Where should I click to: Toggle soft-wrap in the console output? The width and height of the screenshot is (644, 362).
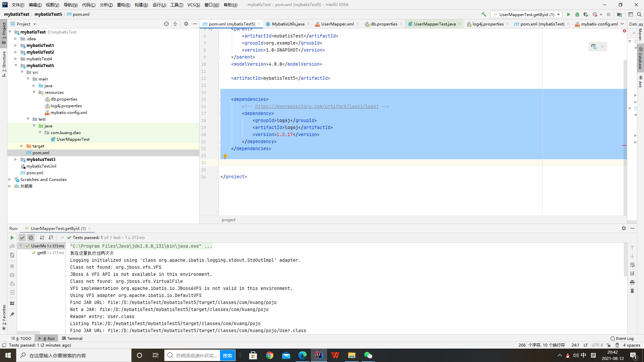coord(632,265)
